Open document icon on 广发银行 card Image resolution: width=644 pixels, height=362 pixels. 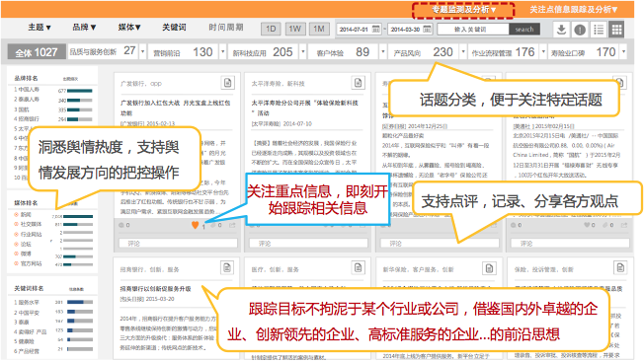[x=227, y=83]
